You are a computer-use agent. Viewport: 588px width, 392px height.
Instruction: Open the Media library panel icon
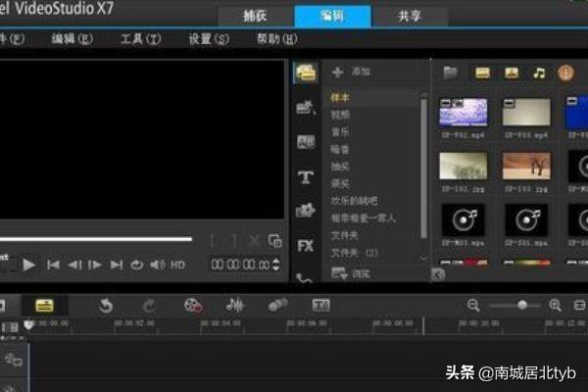(x=306, y=73)
